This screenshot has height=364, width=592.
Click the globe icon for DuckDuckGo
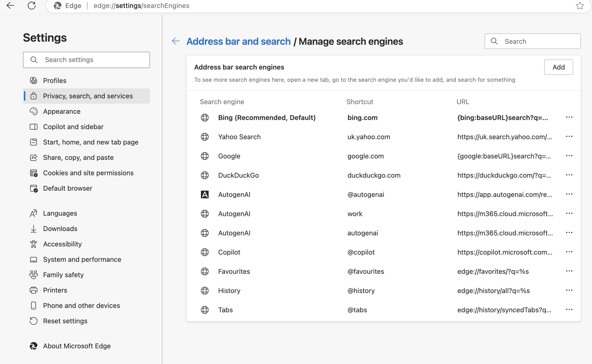(x=205, y=175)
